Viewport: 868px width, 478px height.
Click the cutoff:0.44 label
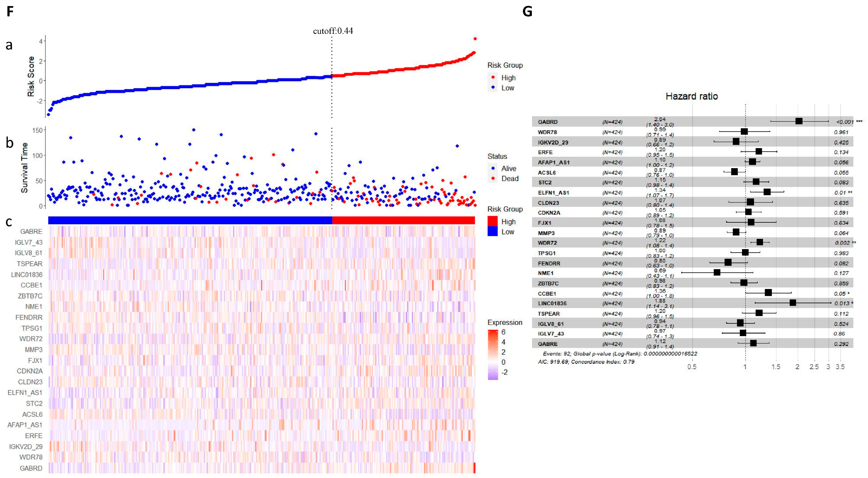click(x=333, y=31)
